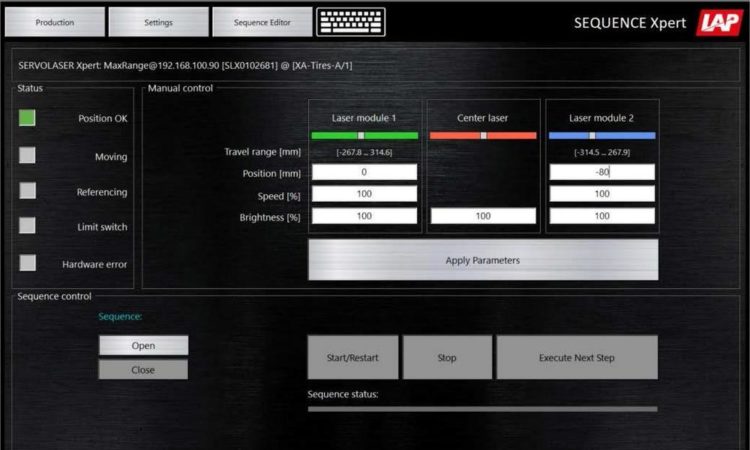Click the LAP logo
750x450 pixels.
720,23
